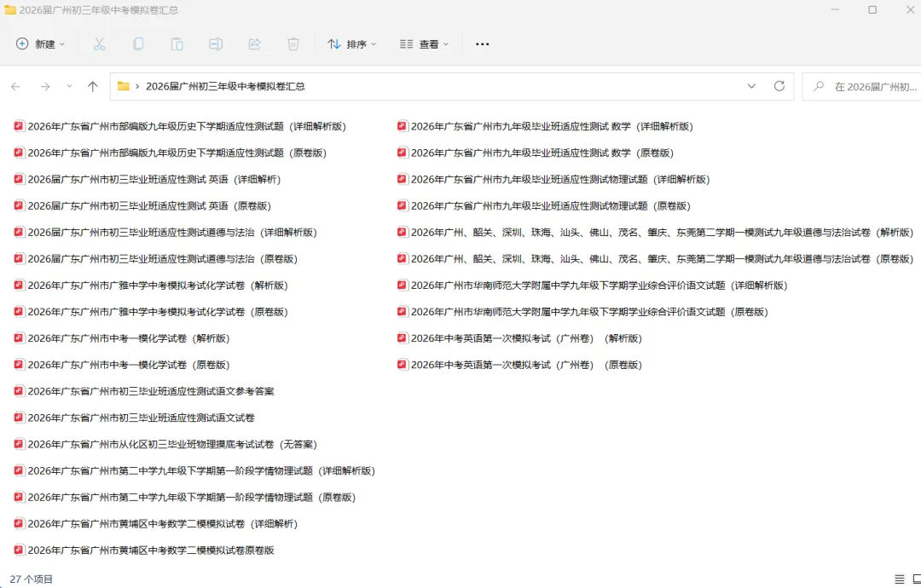This screenshot has height=588, width=921.
Task: Click the Share icon in toolbar
Action: pyautogui.click(x=254, y=44)
